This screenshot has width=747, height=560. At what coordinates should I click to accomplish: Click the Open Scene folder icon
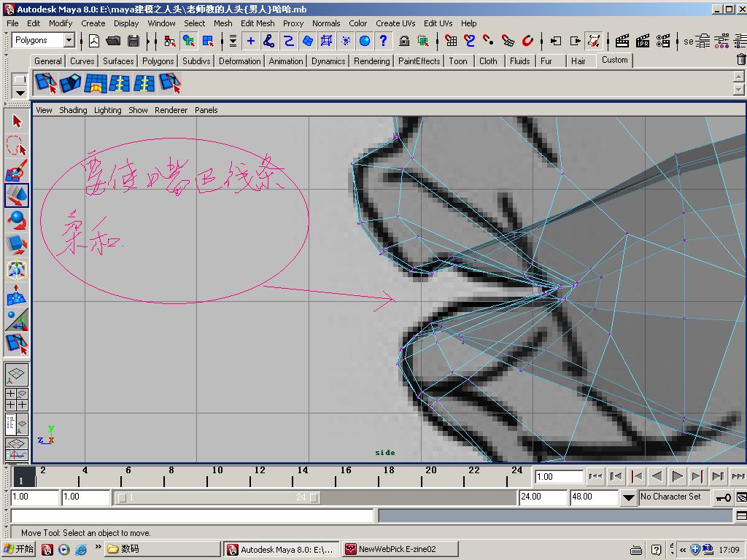point(113,41)
